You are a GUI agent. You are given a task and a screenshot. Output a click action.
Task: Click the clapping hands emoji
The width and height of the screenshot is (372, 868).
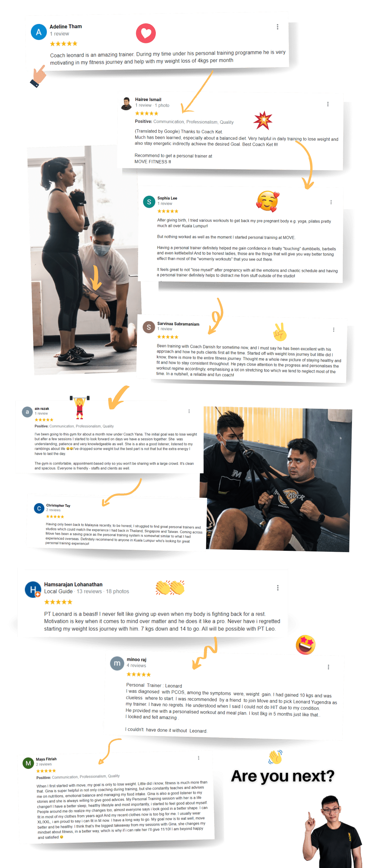click(170, 588)
